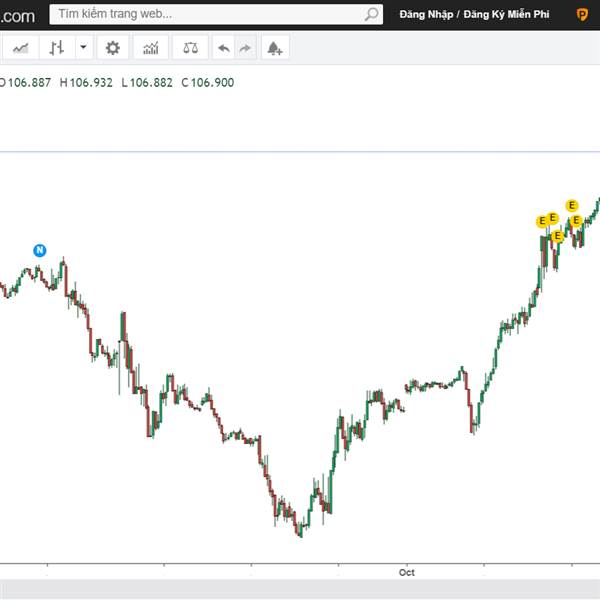The height and width of the screenshot is (600, 600).
Task: Open chart settings gear icon
Action: pyautogui.click(x=112, y=48)
